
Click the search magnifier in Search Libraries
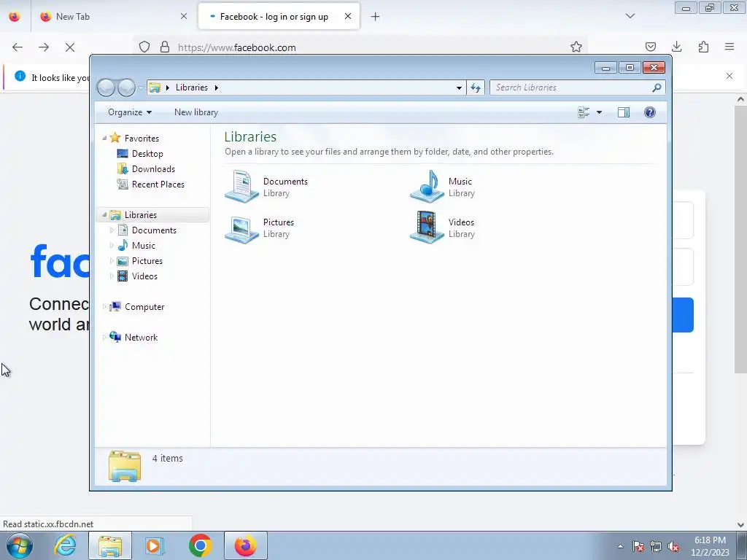(657, 87)
